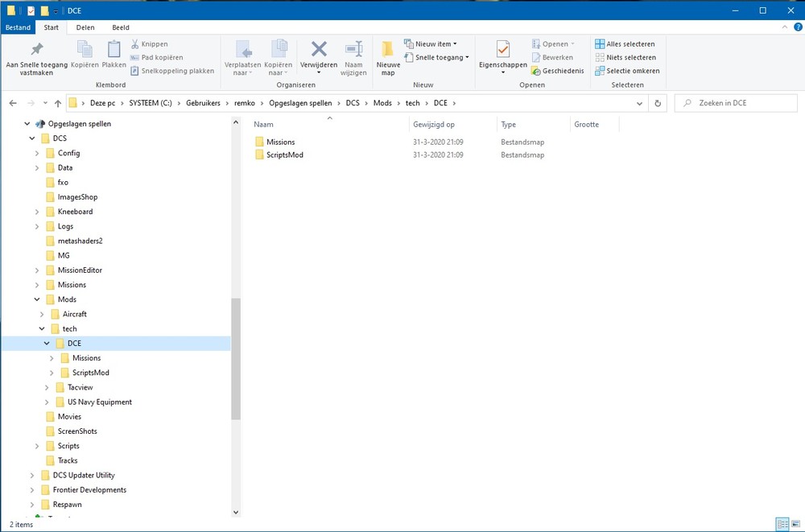Click Selectie omkeren to invert selection
The height and width of the screenshot is (532, 805).
628,70
